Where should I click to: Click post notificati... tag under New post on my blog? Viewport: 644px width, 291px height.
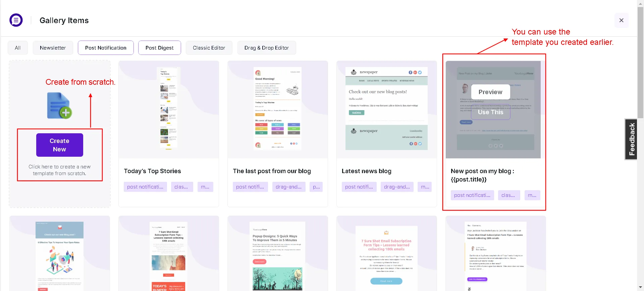click(472, 195)
